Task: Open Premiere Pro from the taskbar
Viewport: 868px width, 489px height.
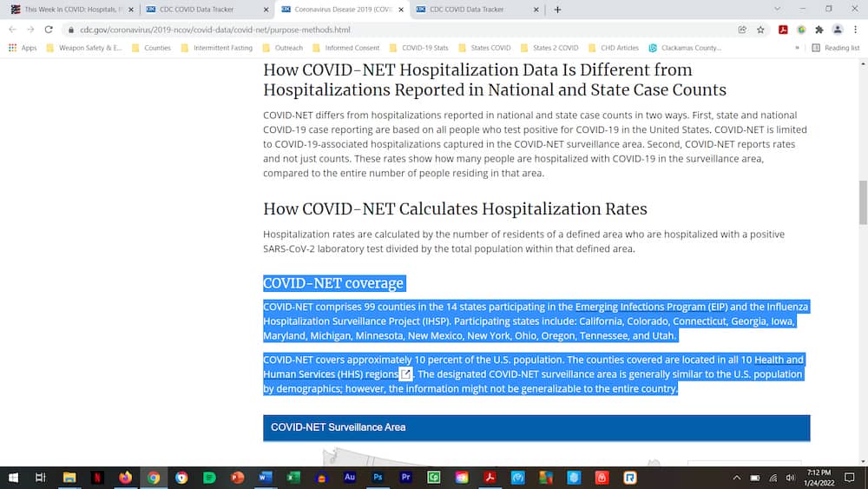Action: [405, 478]
